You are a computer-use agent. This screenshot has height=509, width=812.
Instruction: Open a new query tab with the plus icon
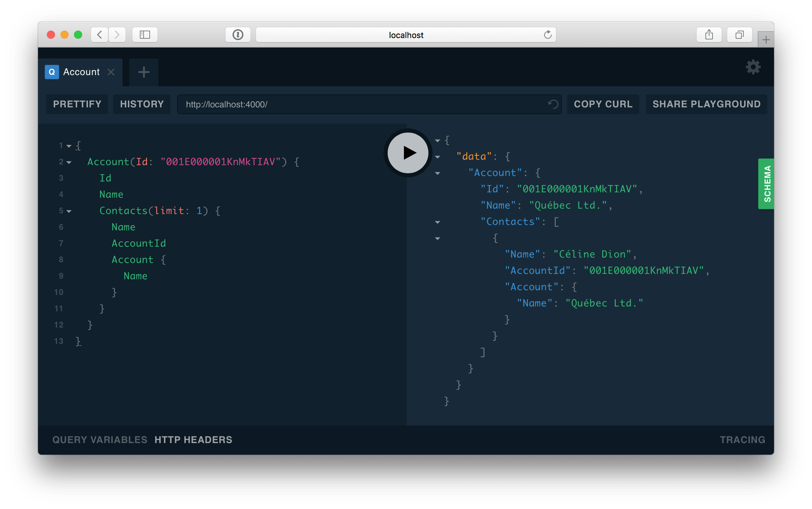tap(144, 72)
